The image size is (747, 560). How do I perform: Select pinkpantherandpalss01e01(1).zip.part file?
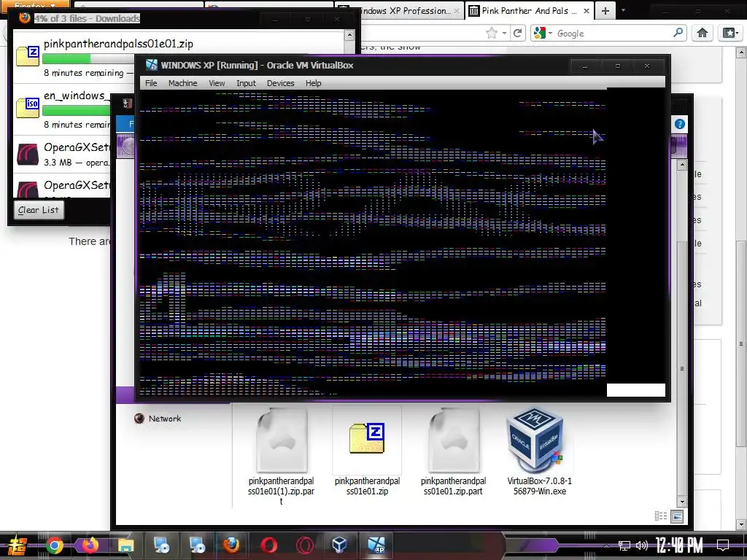point(281,456)
